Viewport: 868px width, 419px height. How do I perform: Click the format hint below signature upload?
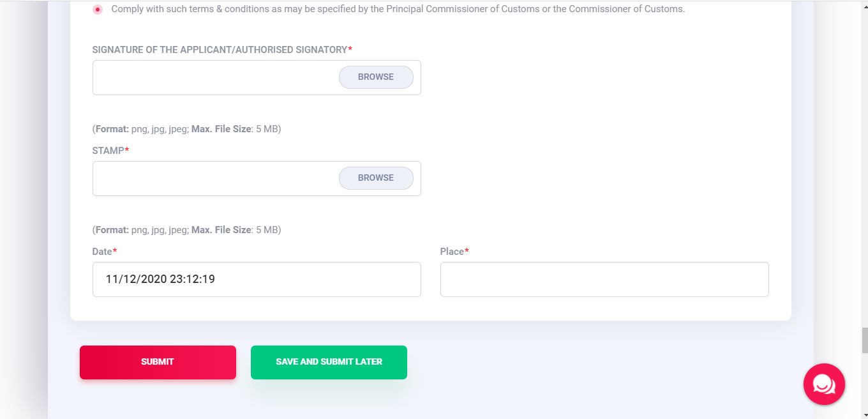[x=186, y=129]
